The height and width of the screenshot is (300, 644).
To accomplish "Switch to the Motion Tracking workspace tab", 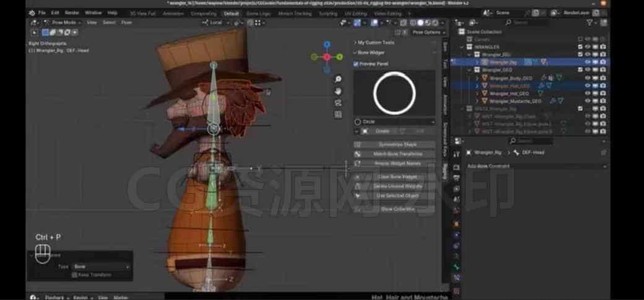I will click(295, 14).
